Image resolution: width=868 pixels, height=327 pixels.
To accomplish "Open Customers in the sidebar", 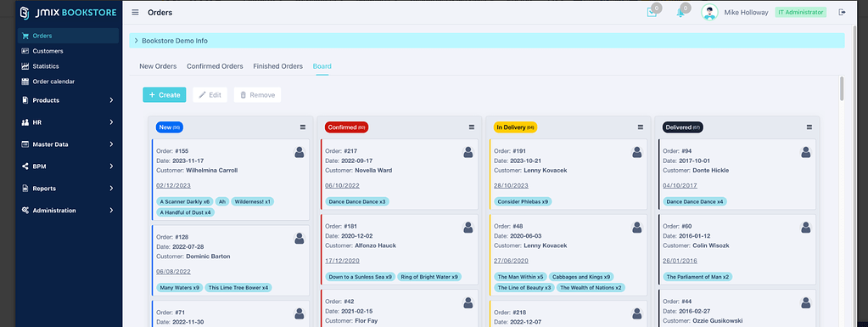I will pos(68,51).
